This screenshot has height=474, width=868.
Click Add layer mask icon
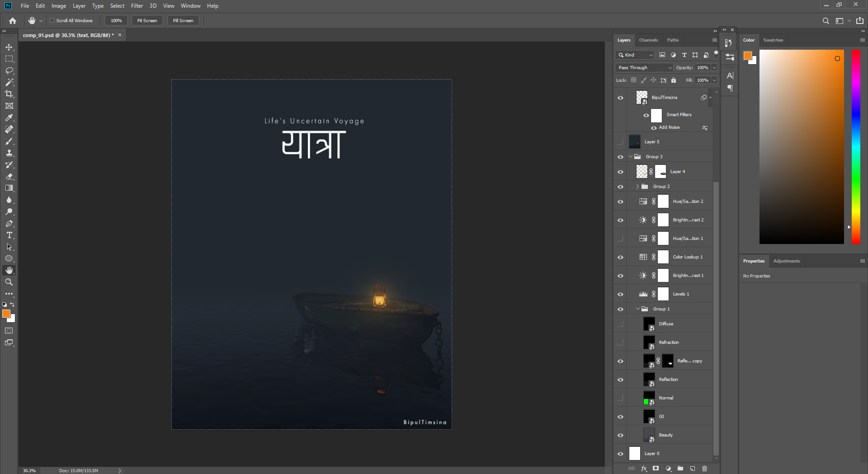point(656,469)
